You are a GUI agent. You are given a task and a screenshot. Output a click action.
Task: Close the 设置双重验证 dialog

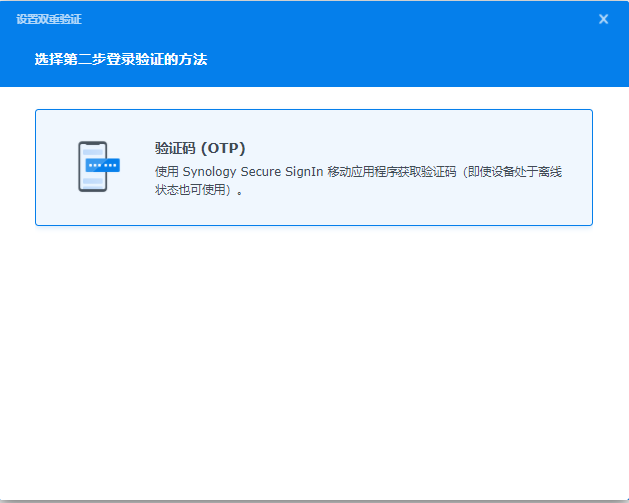(603, 19)
